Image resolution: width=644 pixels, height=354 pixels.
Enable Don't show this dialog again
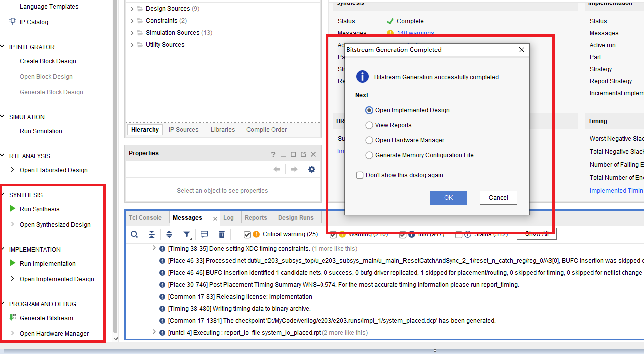360,175
